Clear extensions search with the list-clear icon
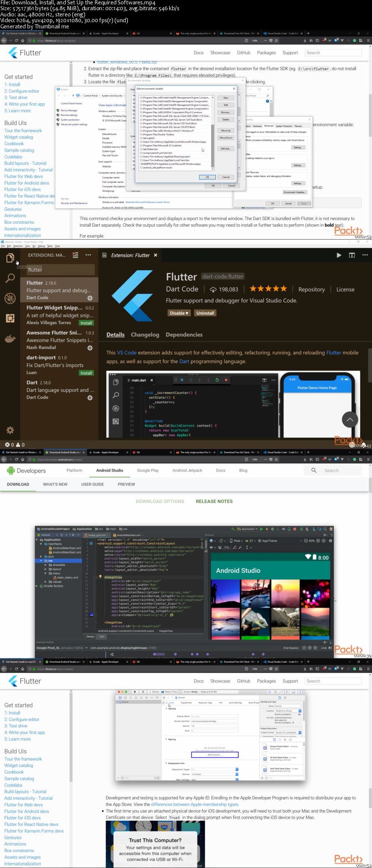Image resolution: width=372 pixels, height=868 pixels. [75, 255]
